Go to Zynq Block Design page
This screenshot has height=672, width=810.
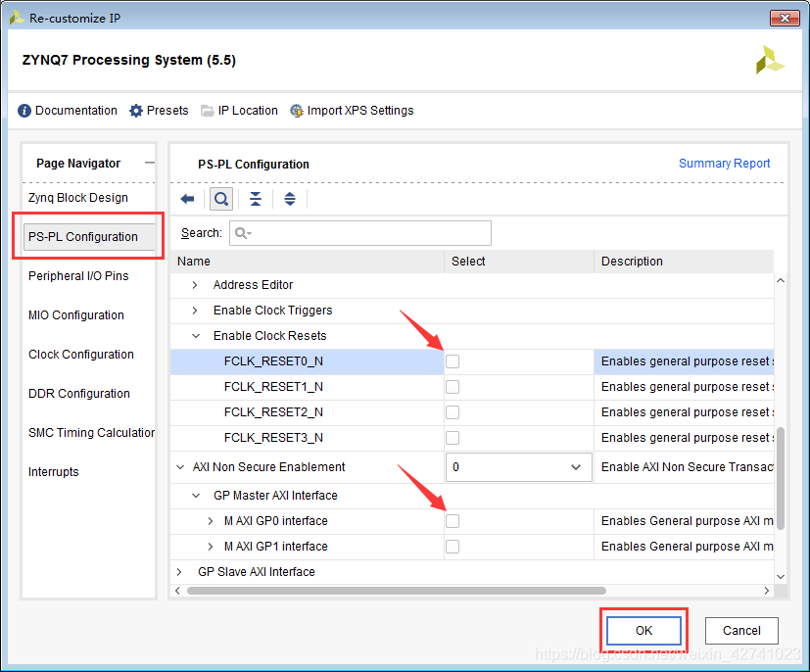(78, 198)
